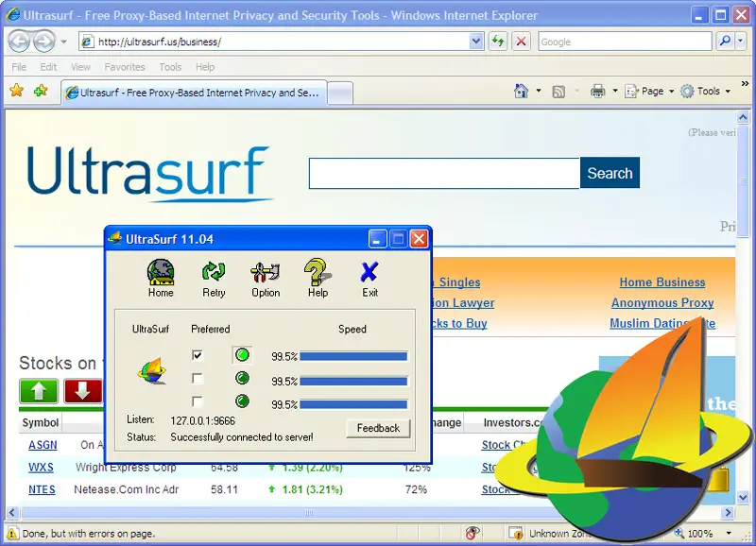Open the Page dropdown menu
756x546 pixels.
coord(650,91)
